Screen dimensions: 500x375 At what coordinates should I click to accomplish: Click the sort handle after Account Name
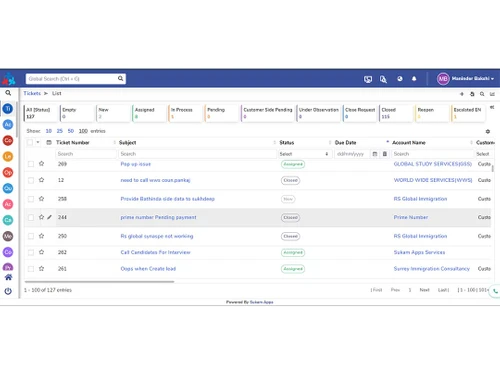click(471, 142)
